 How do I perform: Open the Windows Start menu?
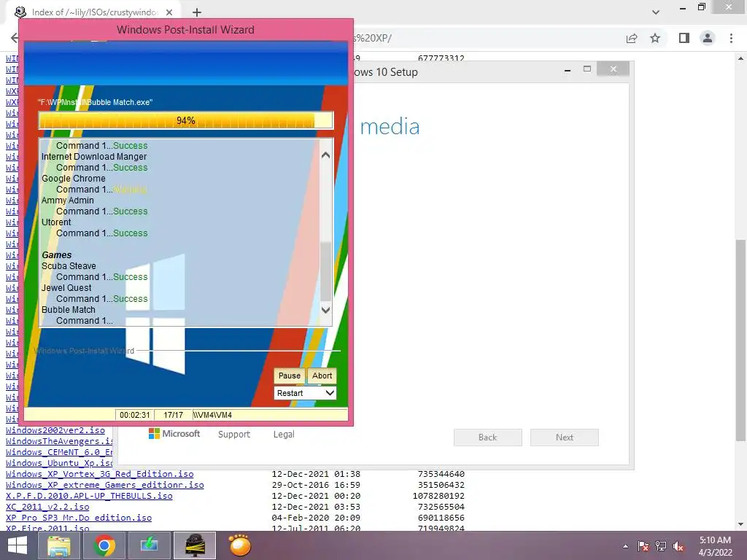click(x=18, y=545)
